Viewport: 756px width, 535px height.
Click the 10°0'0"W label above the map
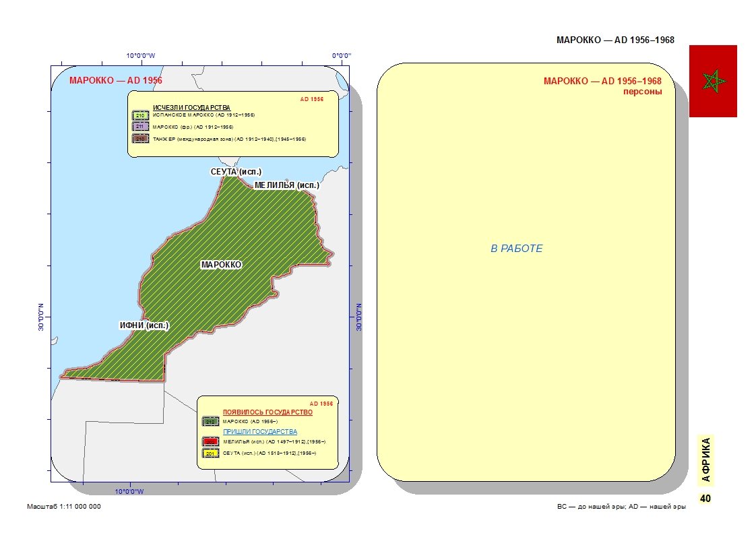pyautogui.click(x=141, y=55)
